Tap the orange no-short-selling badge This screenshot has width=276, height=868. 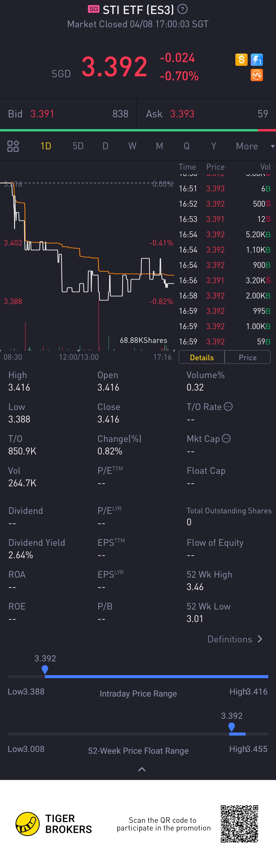(257, 75)
